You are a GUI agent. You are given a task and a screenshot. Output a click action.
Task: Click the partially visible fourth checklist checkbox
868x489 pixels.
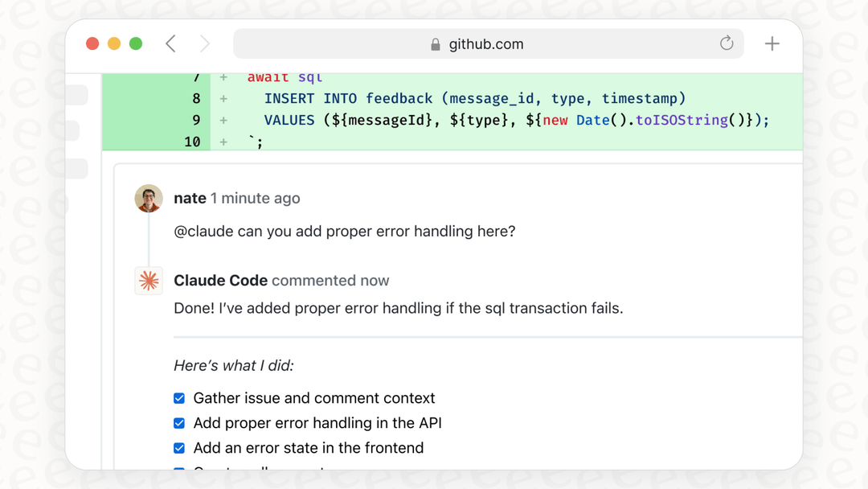pyautogui.click(x=179, y=470)
